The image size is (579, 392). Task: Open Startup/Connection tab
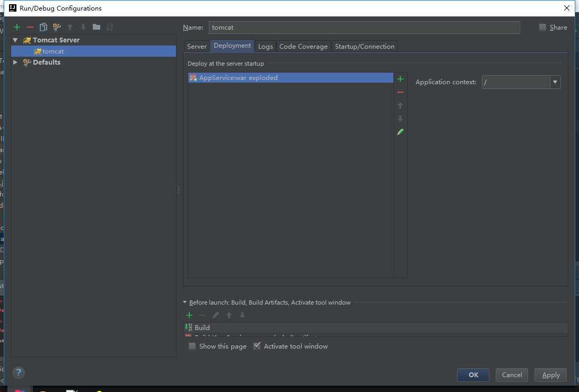(x=364, y=47)
